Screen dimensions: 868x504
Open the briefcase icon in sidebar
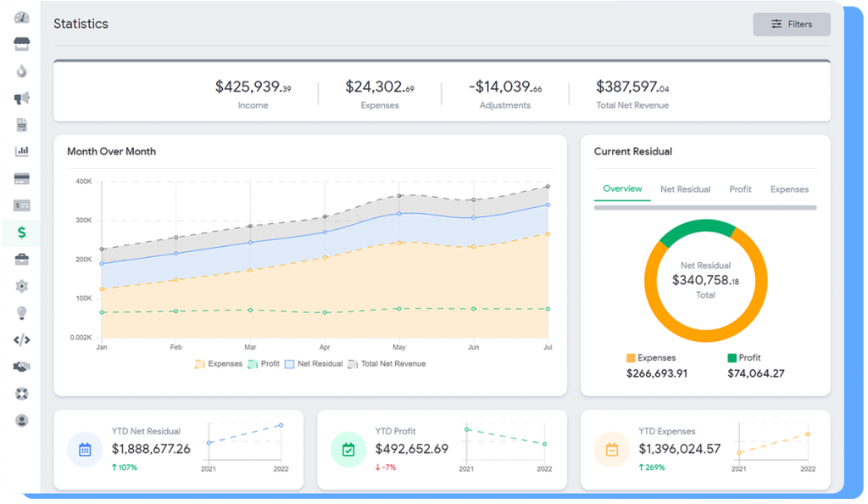(22, 260)
